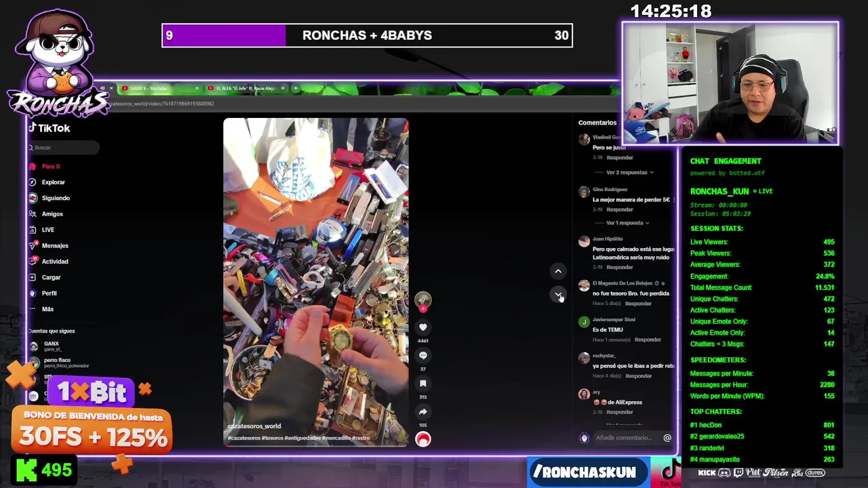Click the Buscar search field
The height and width of the screenshot is (488, 868).
pos(64,148)
